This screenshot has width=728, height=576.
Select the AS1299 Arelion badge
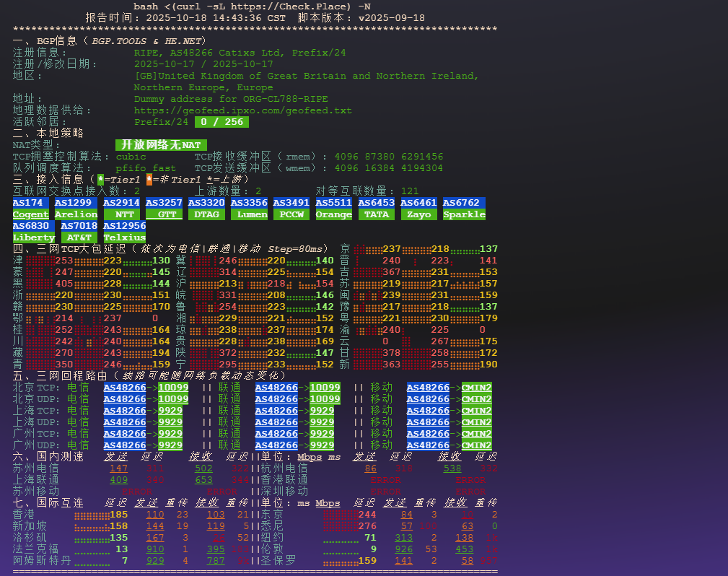click(x=76, y=209)
